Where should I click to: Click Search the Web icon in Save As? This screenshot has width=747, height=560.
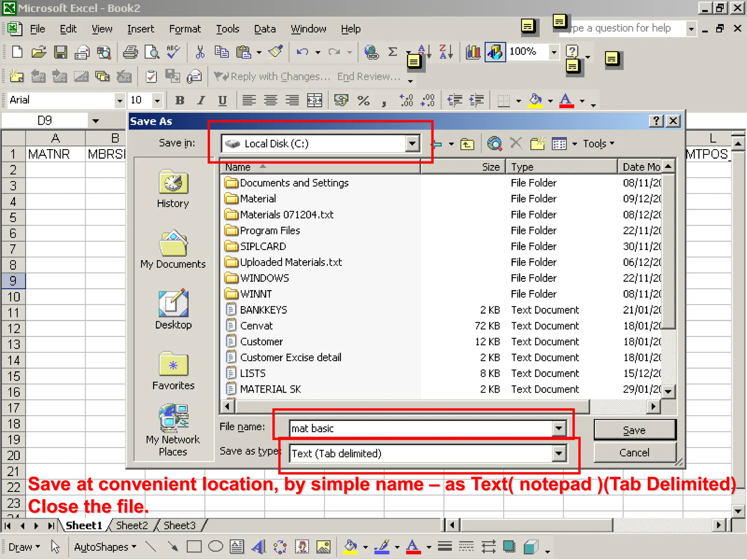coord(495,144)
